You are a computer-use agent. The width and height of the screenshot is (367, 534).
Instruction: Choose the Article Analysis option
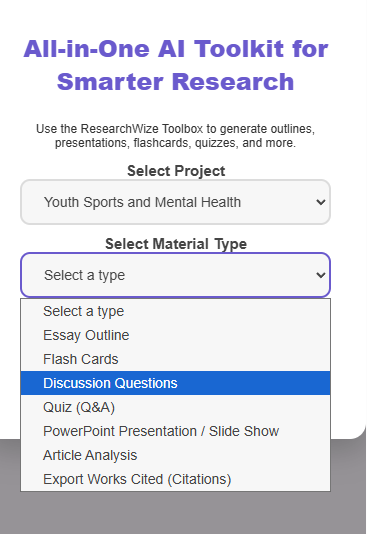coord(175,455)
